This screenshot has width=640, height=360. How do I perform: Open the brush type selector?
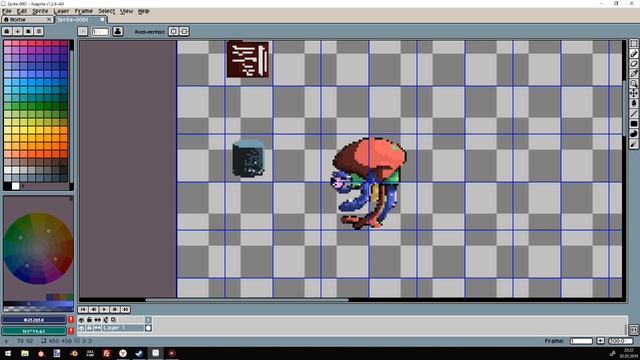[83, 31]
